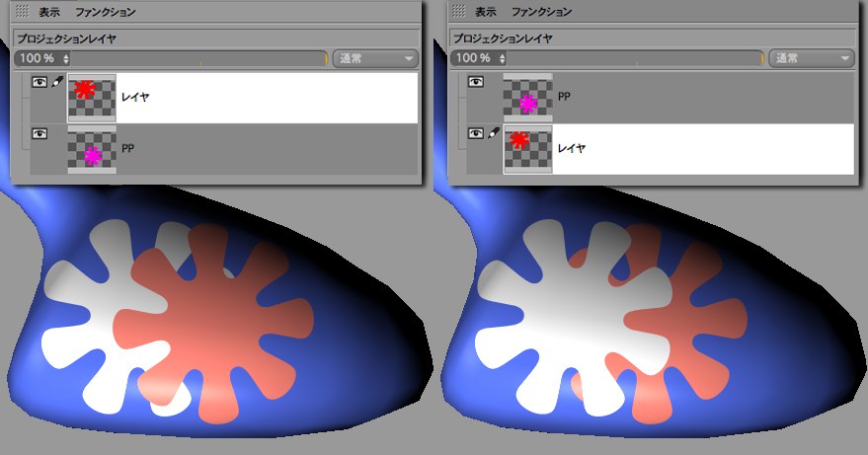Open ファンクション menu in left panel
The height and width of the screenshot is (455, 868).
106,12
